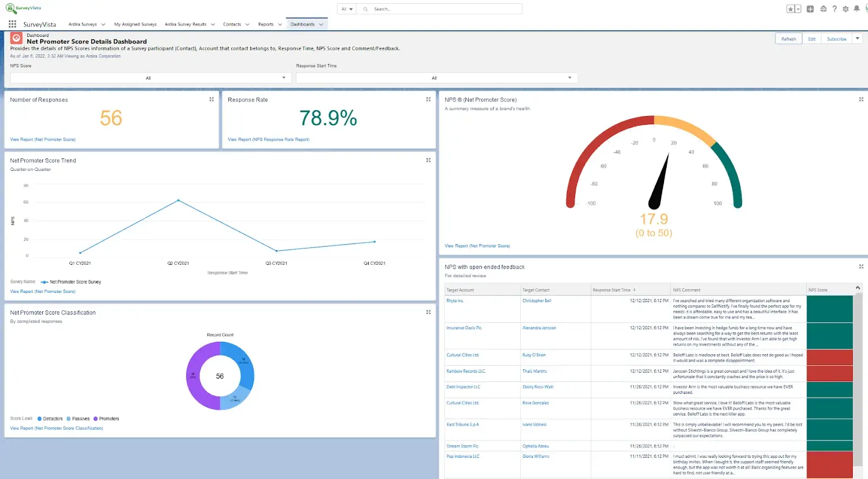Expand the Number of Responses widget
This screenshot has width=868, height=479.
coord(212,99)
